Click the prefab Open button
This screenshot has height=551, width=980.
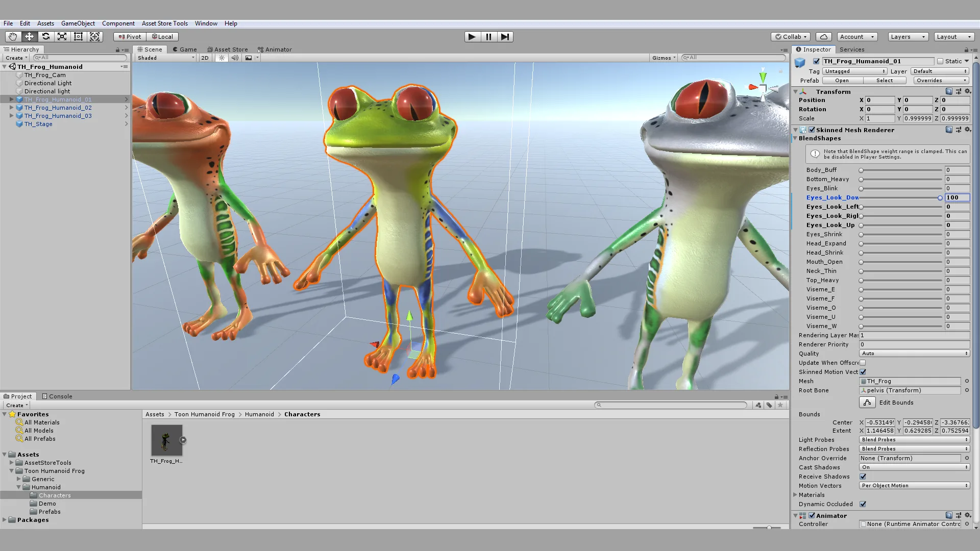842,81
